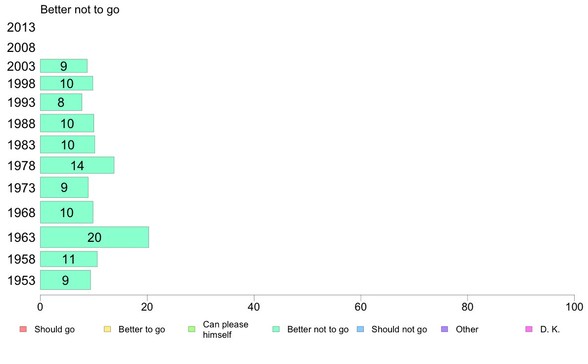The image size is (588, 364).
Task: Click the blue 'Should not go' swatch
Action: click(x=360, y=329)
